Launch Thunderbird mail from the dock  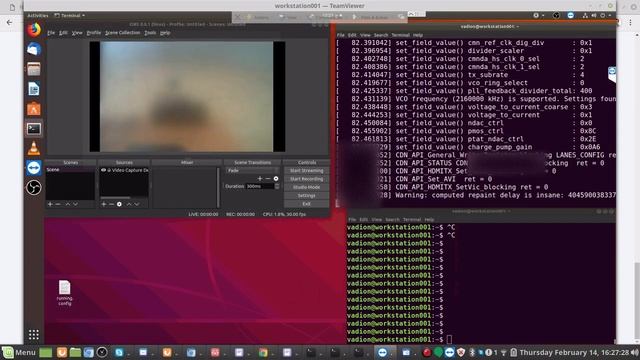pos(34,49)
